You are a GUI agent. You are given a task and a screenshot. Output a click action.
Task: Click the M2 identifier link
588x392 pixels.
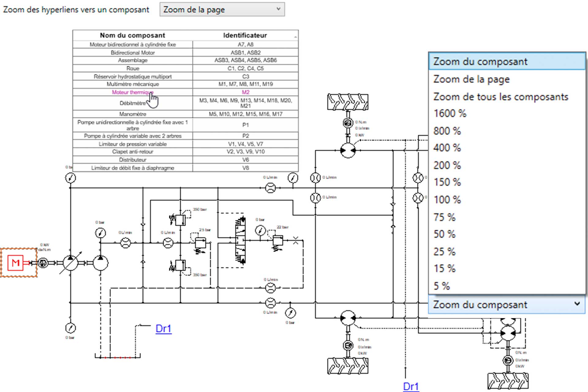246,92
